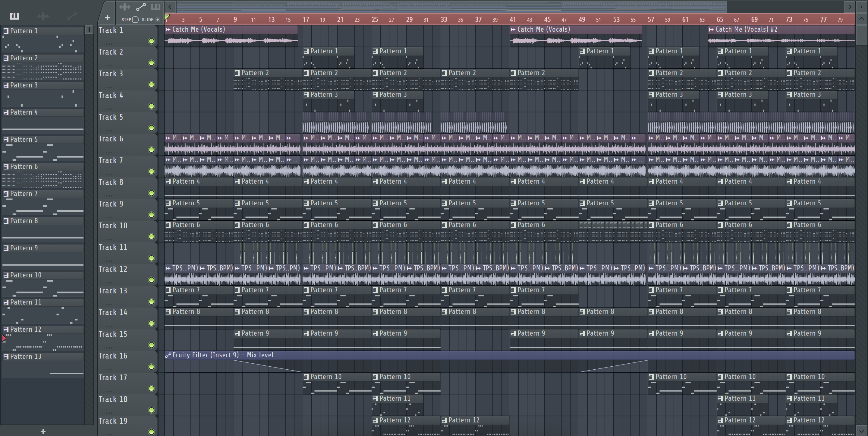
Task: Filter playlist by audio clips icon
Action: (125, 7)
